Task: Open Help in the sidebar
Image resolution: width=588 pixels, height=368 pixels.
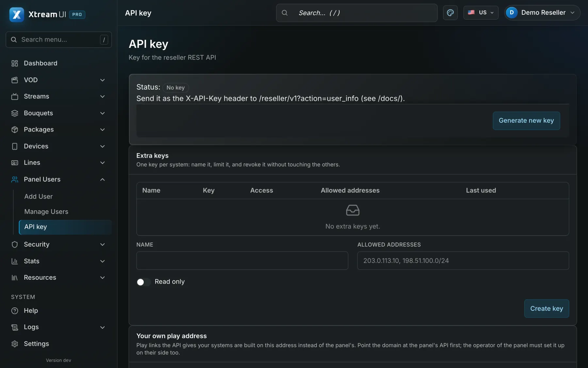Action: (59, 311)
